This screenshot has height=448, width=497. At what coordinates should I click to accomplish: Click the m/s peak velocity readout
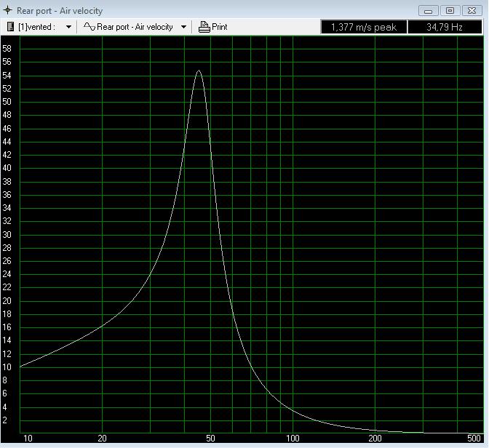(363, 27)
